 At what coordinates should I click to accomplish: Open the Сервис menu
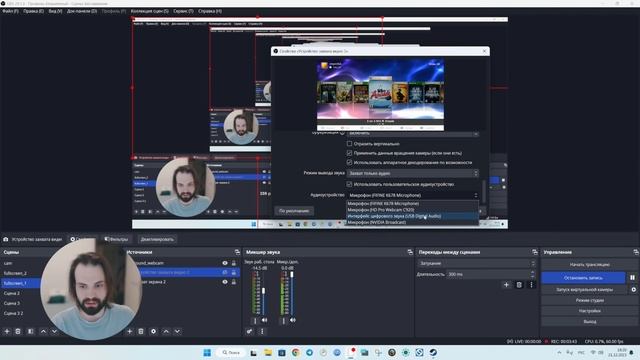(x=183, y=11)
